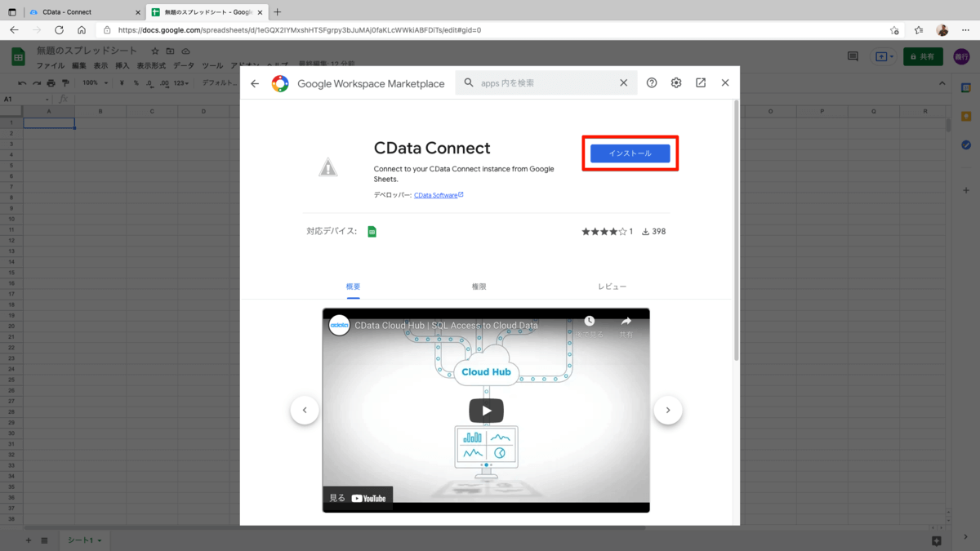Star the 無題のスプレッドシート document
The image size is (980, 551).
point(155,51)
